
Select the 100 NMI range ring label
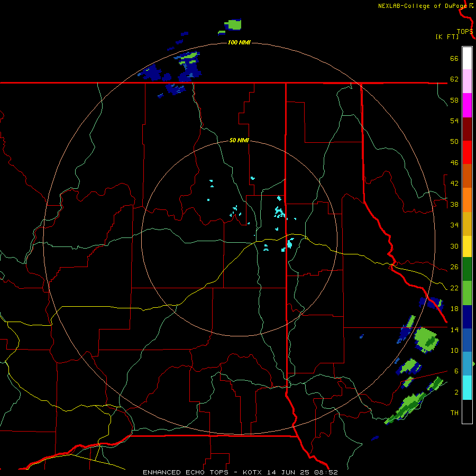[x=239, y=42]
